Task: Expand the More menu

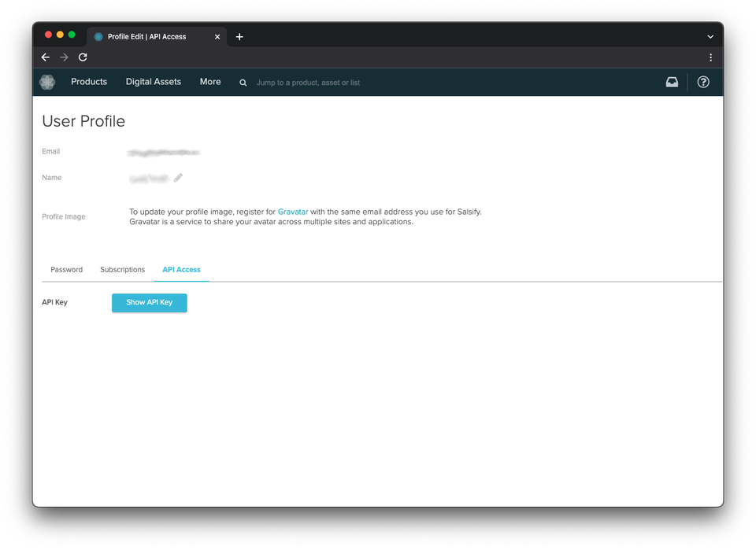Action: click(210, 82)
